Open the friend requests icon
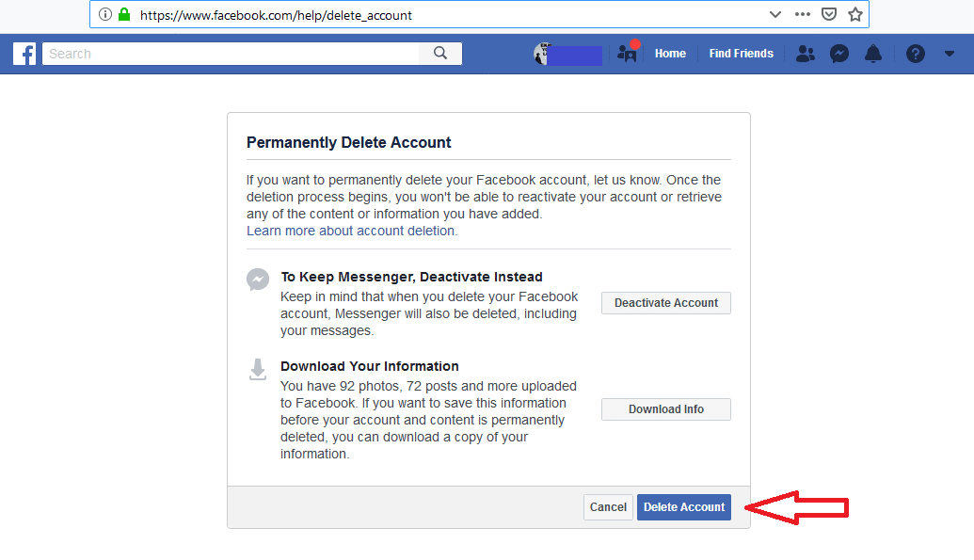Screen dimensions: 974x560 pos(805,54)
